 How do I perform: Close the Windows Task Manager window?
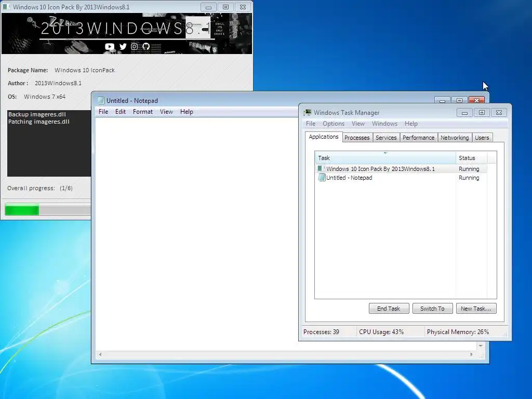499,113
